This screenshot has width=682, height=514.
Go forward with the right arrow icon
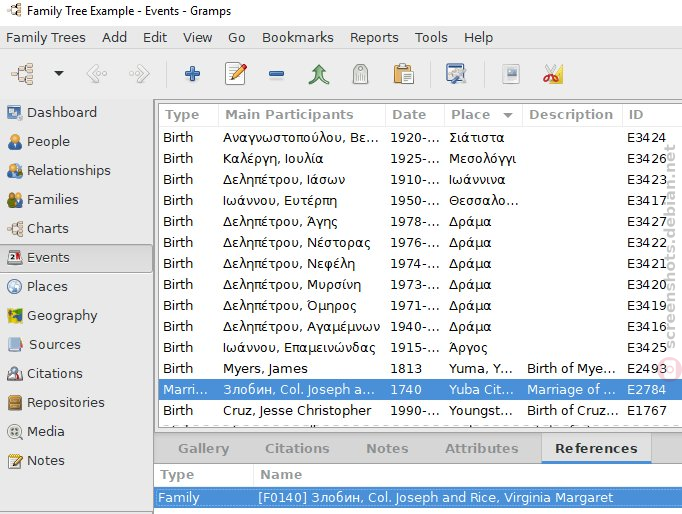coord(140,73)
